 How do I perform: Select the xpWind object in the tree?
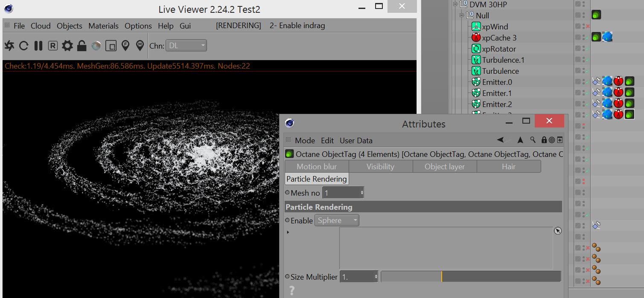[495, 26]
